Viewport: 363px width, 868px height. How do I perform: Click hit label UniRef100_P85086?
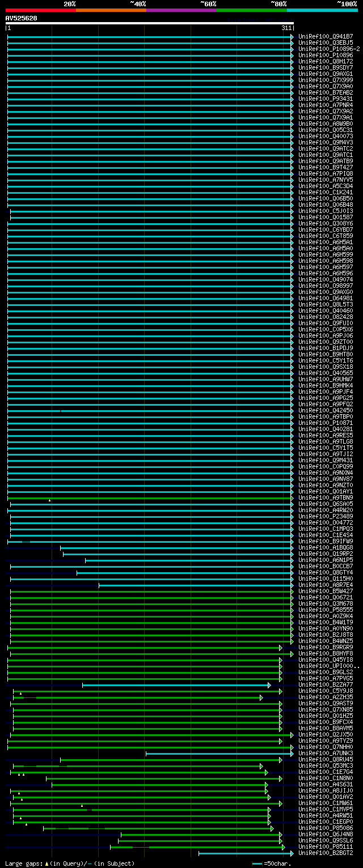click(326, 828)
